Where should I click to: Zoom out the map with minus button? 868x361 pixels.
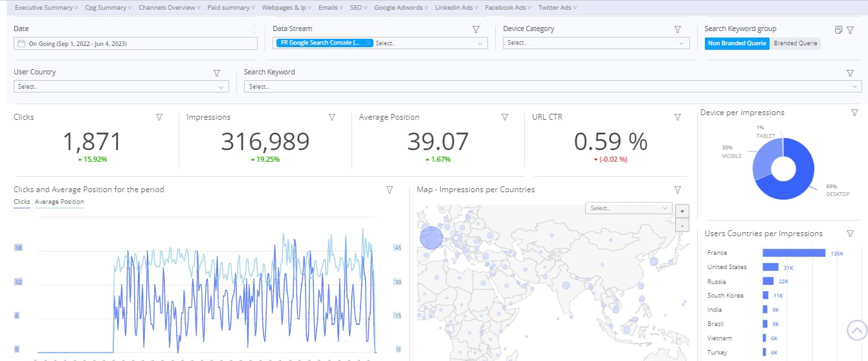(x=681, y=225)
